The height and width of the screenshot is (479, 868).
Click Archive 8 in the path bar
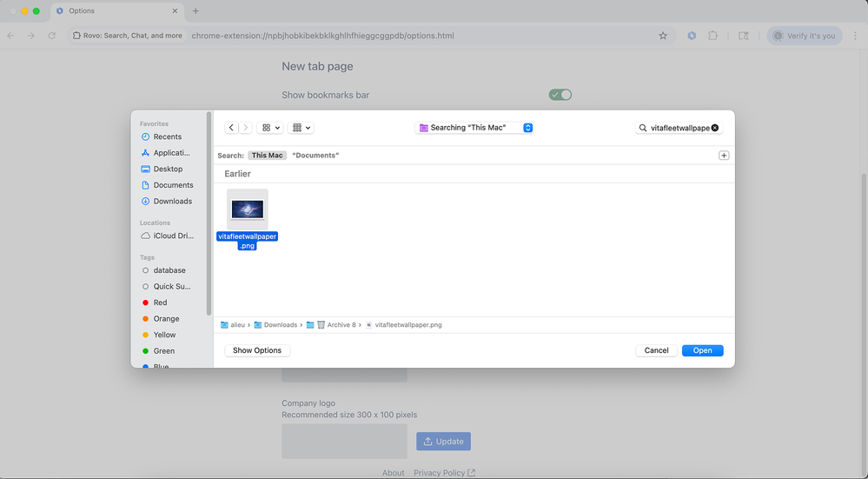[336, 325]
